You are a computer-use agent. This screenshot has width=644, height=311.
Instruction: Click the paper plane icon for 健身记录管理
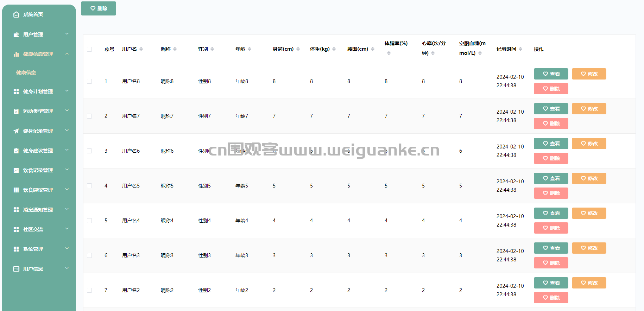[16, 131]
